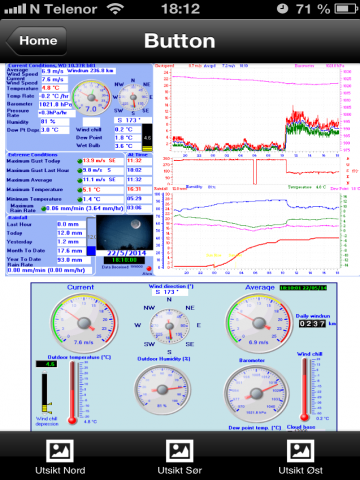Tap the large wind direction compass

[169, 326]
